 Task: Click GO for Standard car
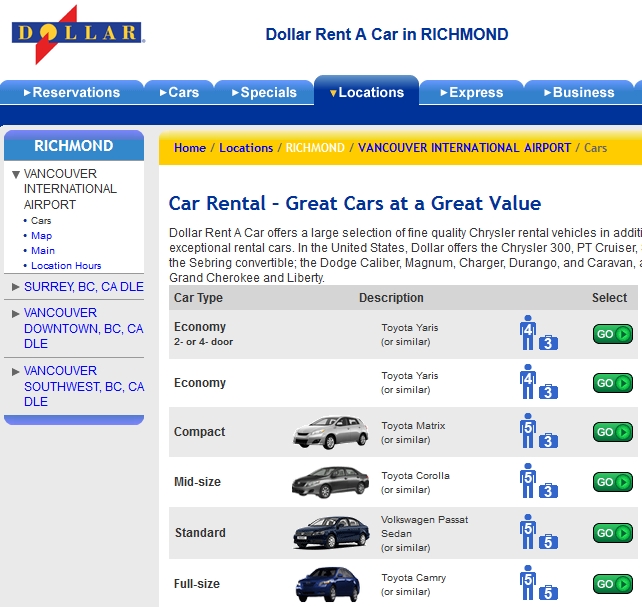pyautogui.click(x=613, y=533)
